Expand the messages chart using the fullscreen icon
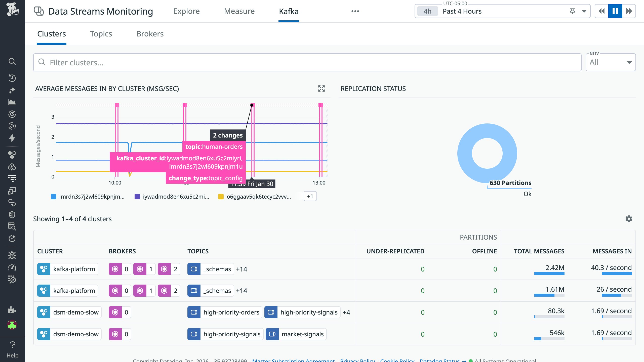The height and width of the screenshot is (362, 644). click(x=322, y=88)
